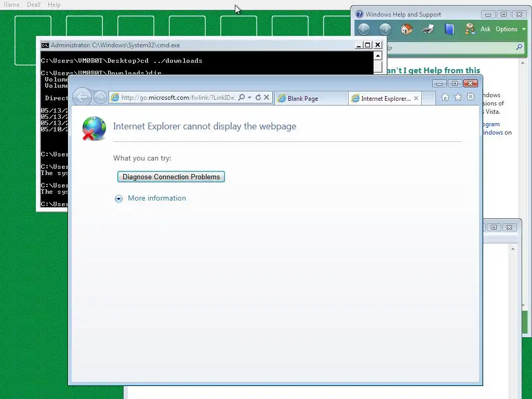The width and height of the screenshot is (532, 399).
Task: Click the Help and Support forward button
Action: (385, 29)
